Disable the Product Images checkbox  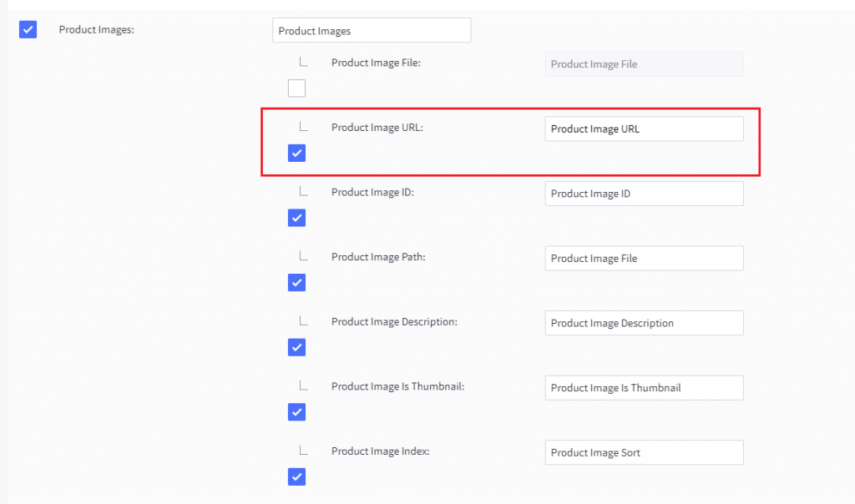[29, 29]
